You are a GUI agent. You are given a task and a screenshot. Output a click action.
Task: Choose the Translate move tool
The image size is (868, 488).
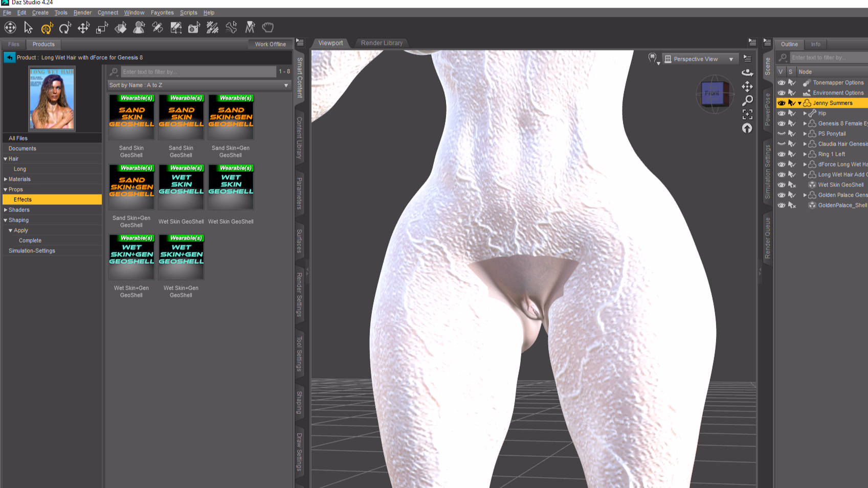click(x=83, y=28)
